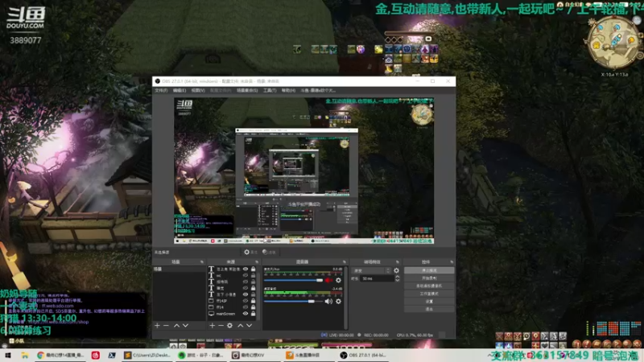Increase transition duration with the stepper arrows
Image resolution: width=644 pixels, height=362 pixels.
click(397, 277)
